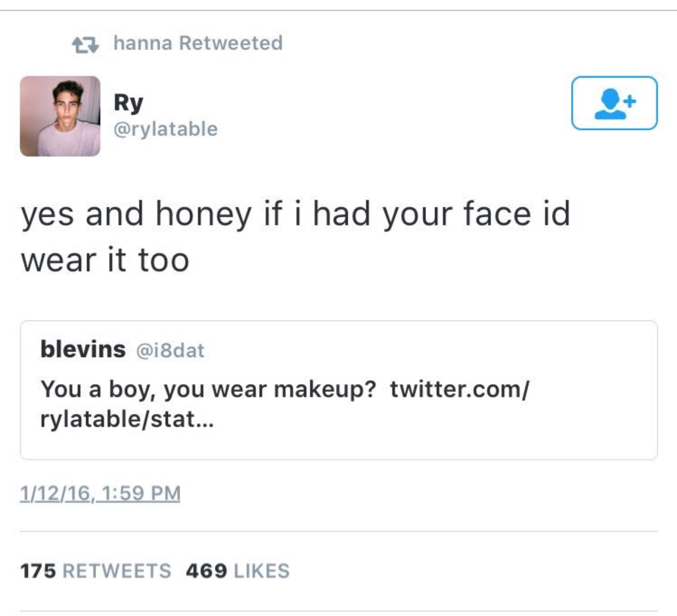The height and width of the screenshot is (616, 677).
Task: Click the quoted text "You a boy, you wear makeup?"
Action: point(208,389)
